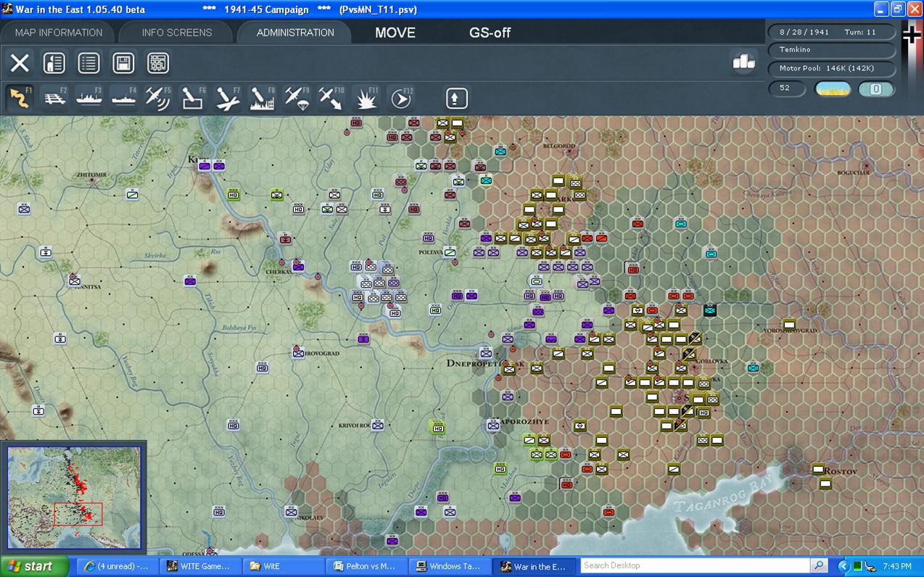Click the Dnepropetrovsk city label on map
This screenshot has width=924, height=577.
(484, 363)
